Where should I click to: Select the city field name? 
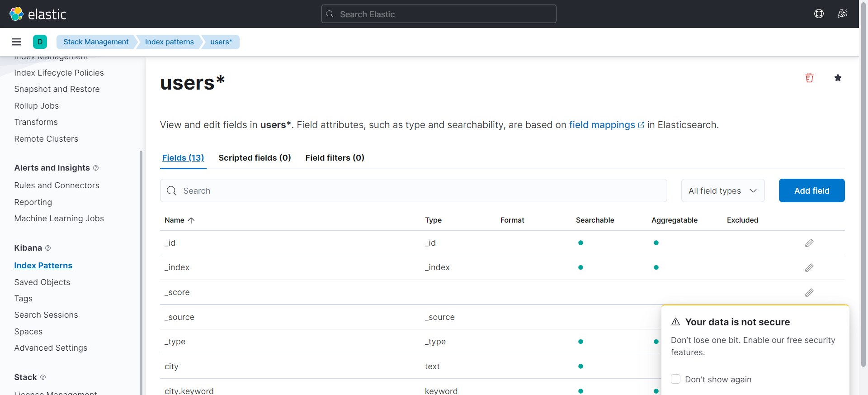point(171,366)
